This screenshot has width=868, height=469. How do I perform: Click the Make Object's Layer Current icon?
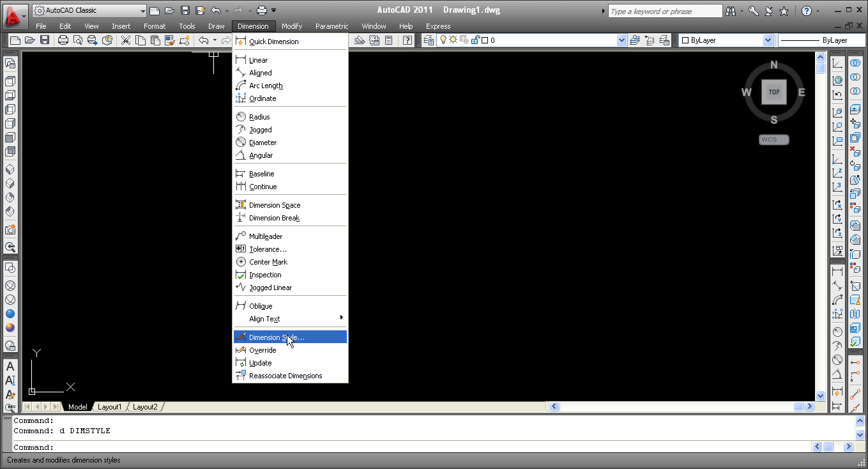pyautogui.click(x=635, y=40)
